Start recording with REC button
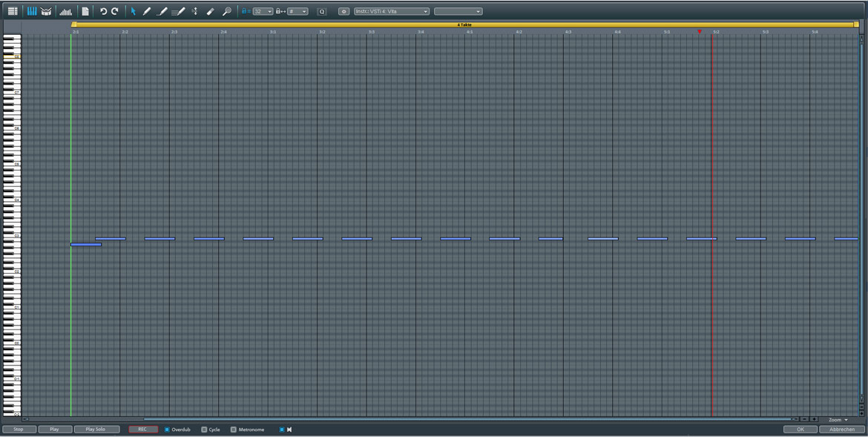Image resolution: width=868 pixels, height=437 pixels. 143,430
